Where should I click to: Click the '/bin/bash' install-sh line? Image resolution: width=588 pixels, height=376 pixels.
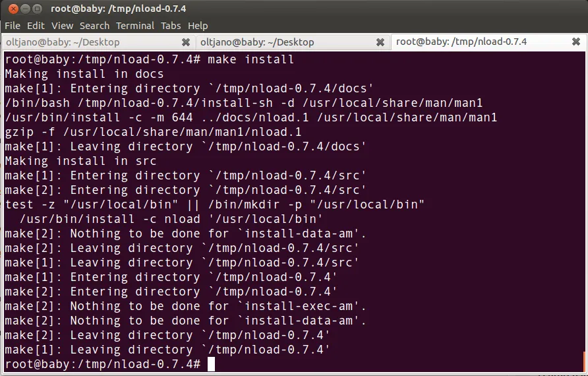244,103
